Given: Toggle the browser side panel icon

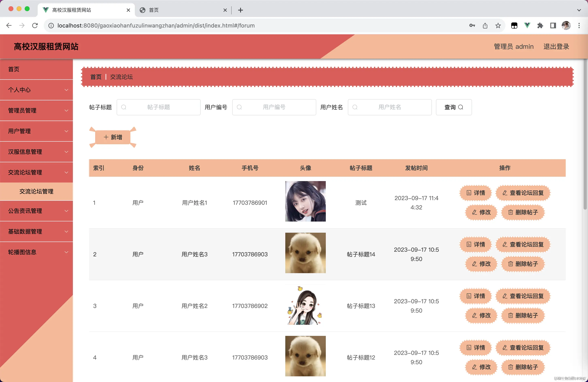Looking at the screenshot, I should coord(553,25).
